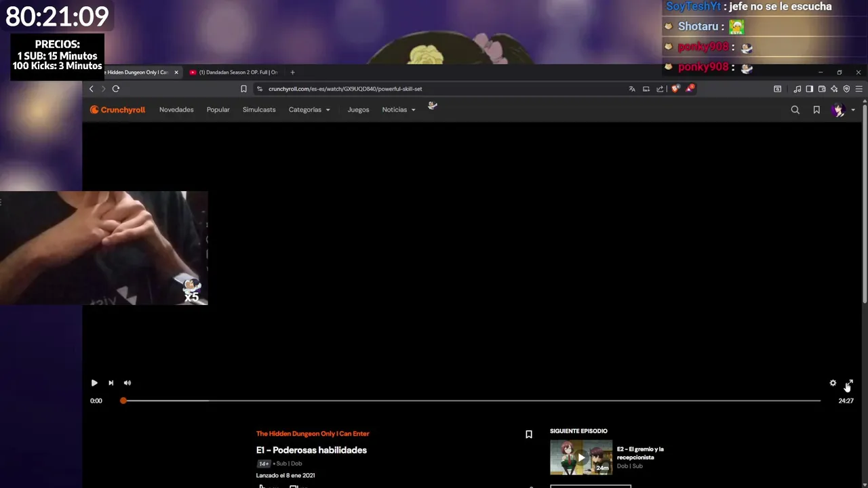
Task: Click episode title E1 - Poderosas habilidades
Action: point(311,450)
